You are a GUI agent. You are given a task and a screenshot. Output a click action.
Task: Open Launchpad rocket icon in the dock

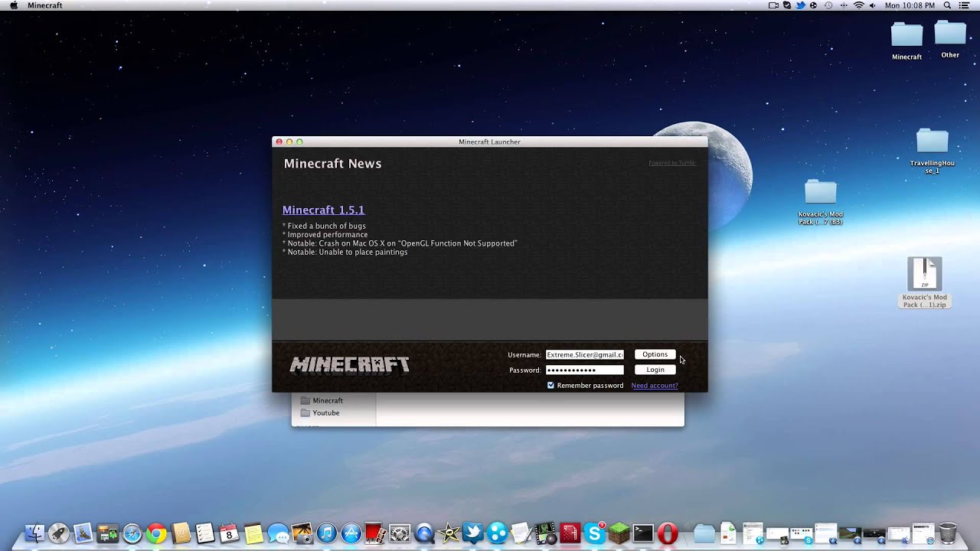tap(59, 533)
